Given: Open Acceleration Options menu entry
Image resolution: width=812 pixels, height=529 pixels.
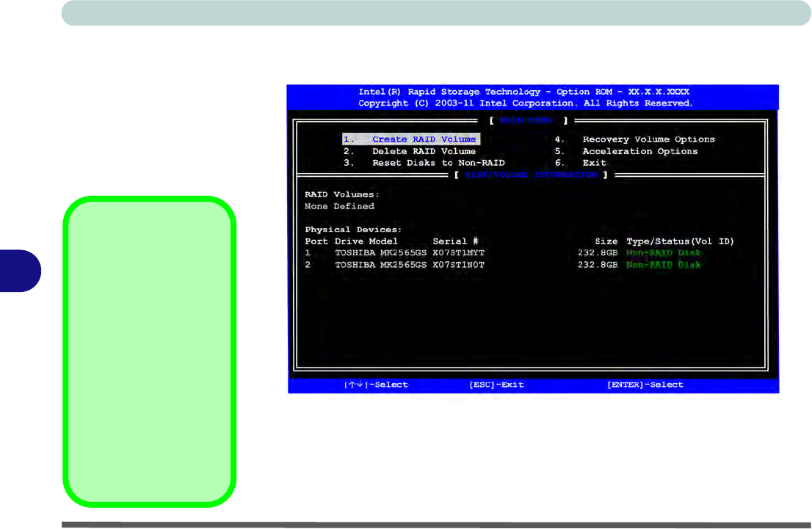Looking at the screenshot, I should [626, 151].
